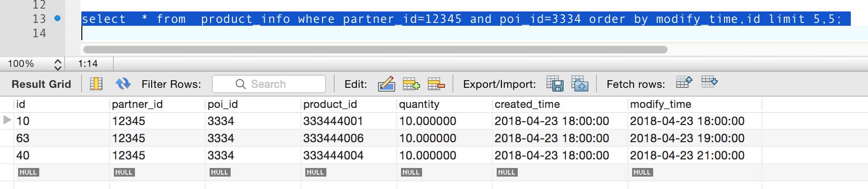This screenshot has height=189, width=868.
Task: Toggle wrap cell content icon
Action: coord(96,84)
